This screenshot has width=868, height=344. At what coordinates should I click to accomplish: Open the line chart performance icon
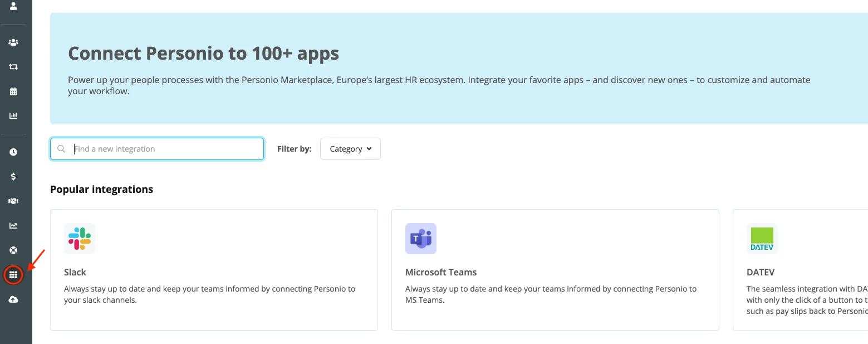13,226
